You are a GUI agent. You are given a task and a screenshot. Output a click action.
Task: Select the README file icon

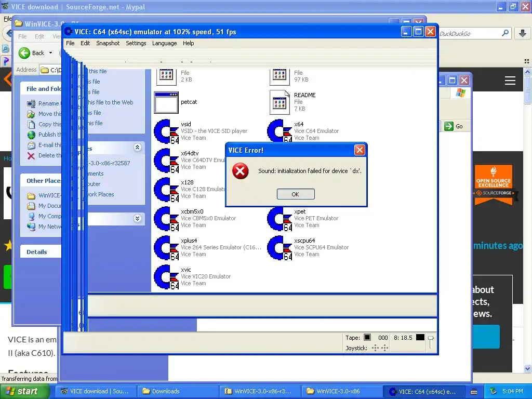click(280, 102)
